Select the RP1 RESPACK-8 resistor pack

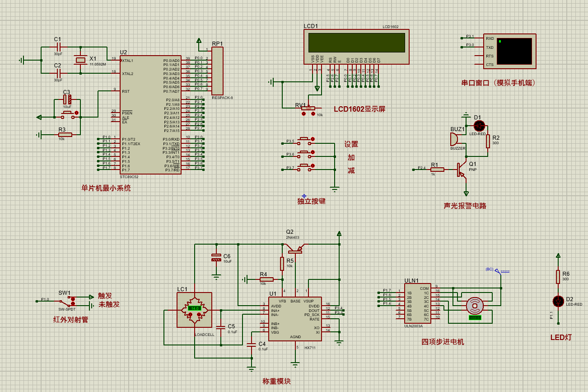click(217, 71)
